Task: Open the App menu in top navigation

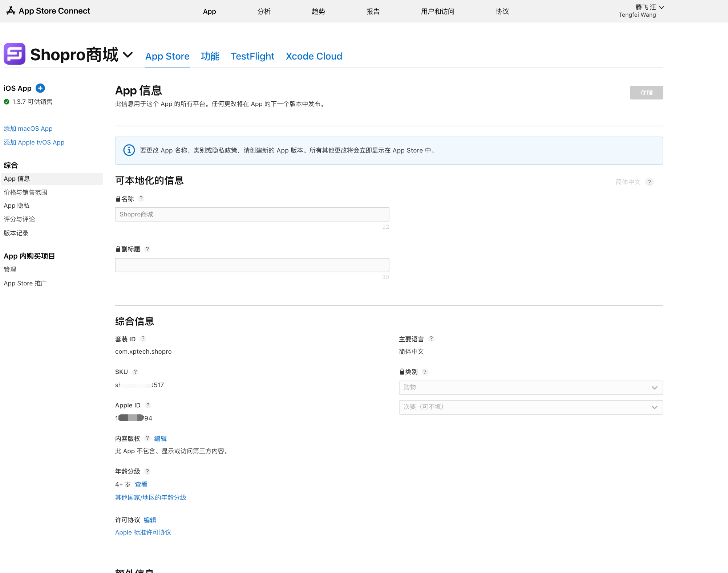Action: [209, 11]
